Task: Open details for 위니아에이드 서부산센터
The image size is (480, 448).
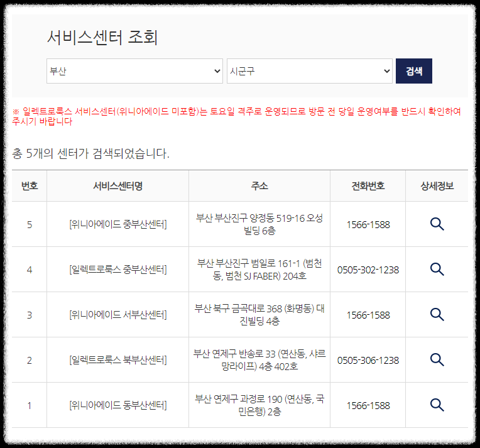Action: pyautogui.click(x=437, y=315)
